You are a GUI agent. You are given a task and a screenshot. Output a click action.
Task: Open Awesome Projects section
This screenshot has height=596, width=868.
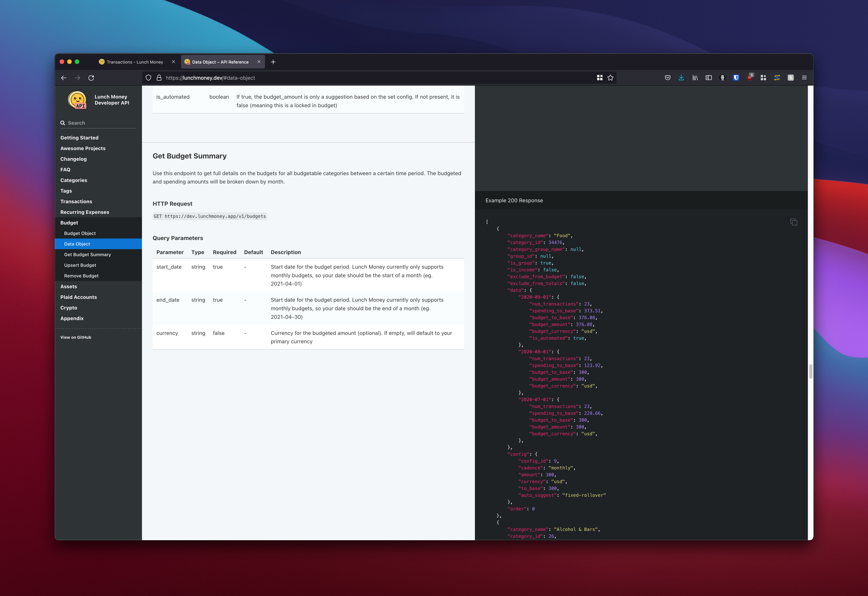point(83,148)
